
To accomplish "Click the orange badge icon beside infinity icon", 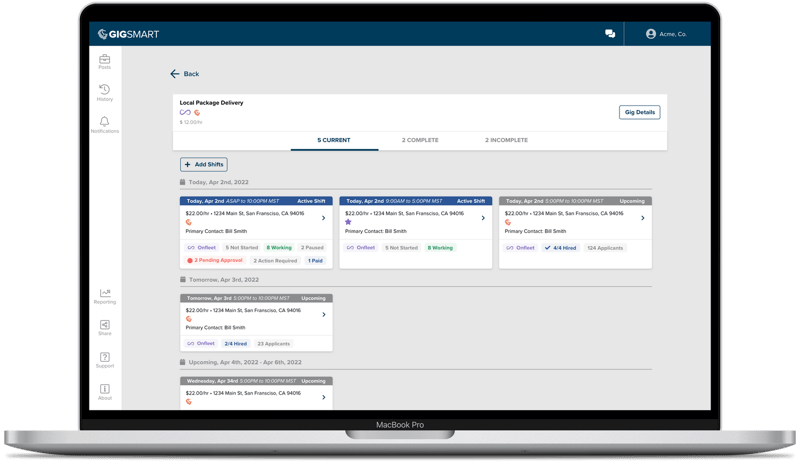I will [x=197, y=113].
